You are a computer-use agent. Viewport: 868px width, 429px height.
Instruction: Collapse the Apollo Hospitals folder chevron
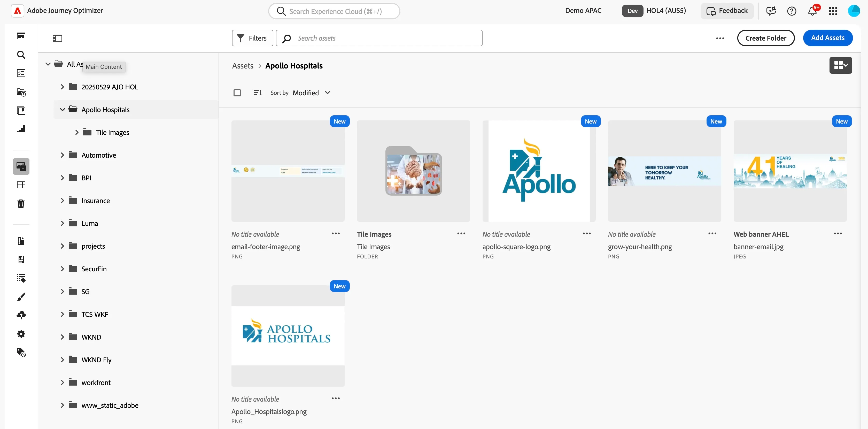[62, 110]
